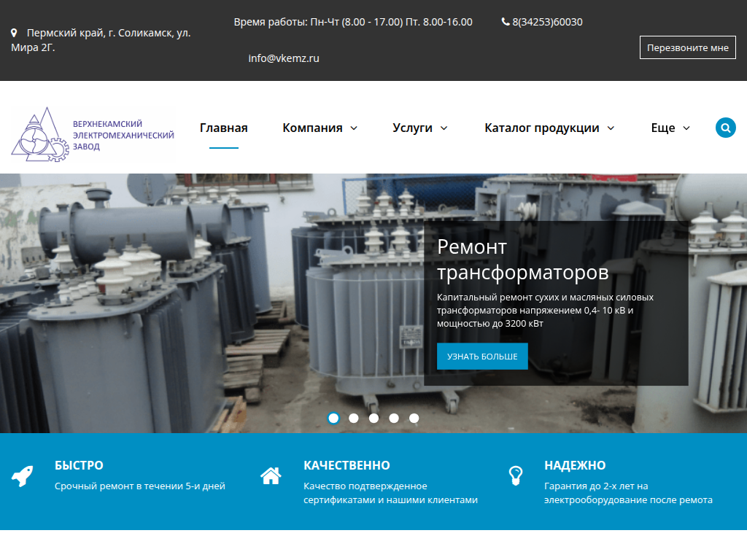Select the last slide indicator dot
Viewport: 747px width, 560px height.
414,419
